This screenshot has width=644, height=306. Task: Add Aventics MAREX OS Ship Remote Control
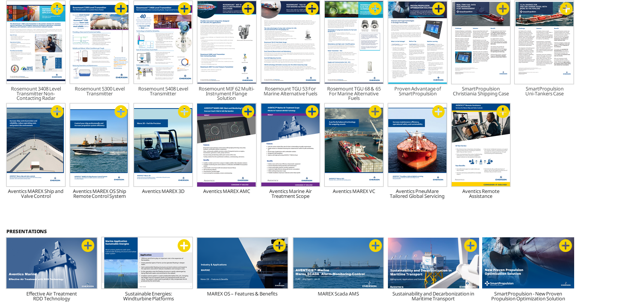pos(121,112)
